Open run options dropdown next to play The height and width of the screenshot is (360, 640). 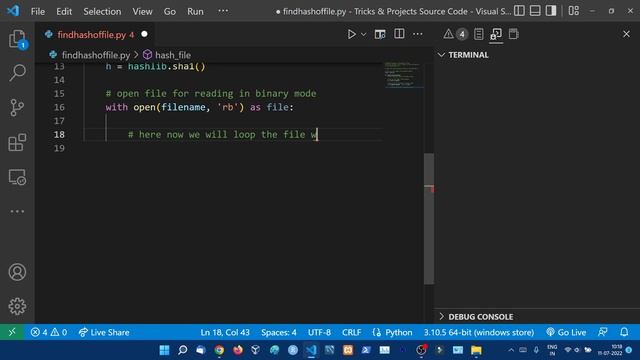(x=363, y=34)
